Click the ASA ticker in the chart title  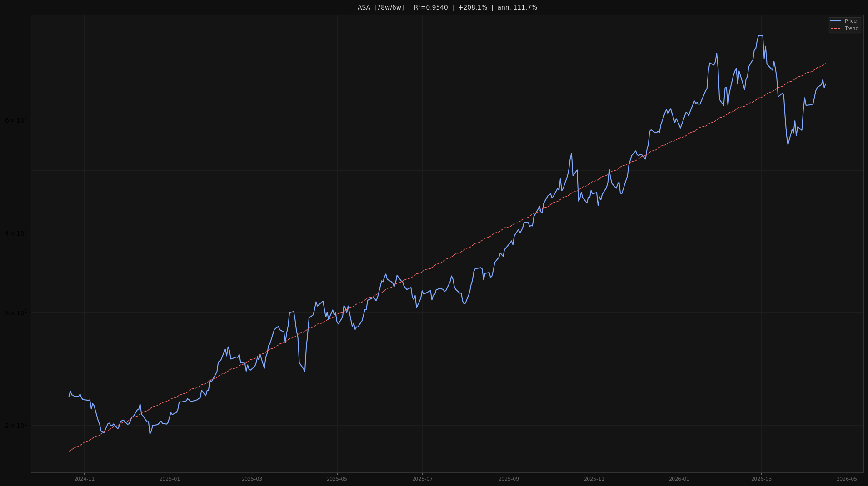(x=364, y=8)
